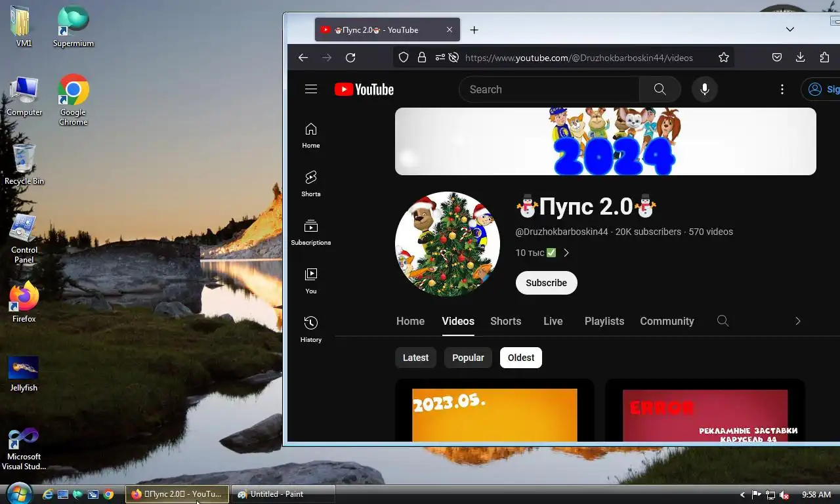Open Home in the YouTube sidebar
This screenshot has width=840, height=504.
311,136
